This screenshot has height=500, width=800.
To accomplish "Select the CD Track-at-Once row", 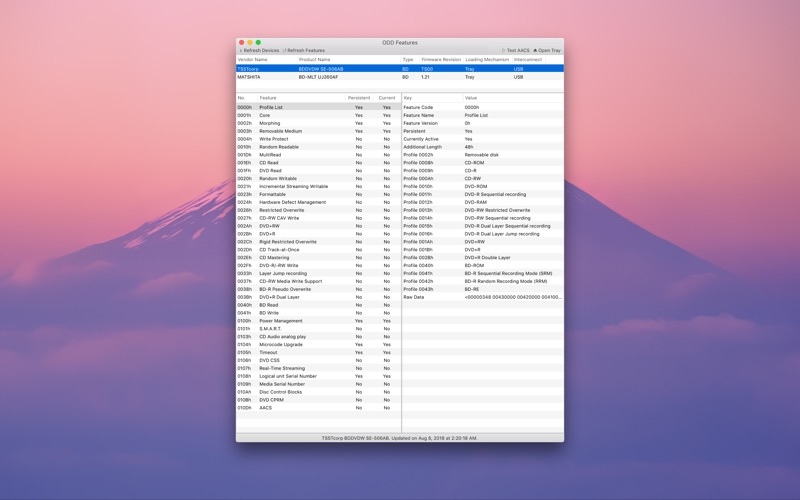I will 318,249.
